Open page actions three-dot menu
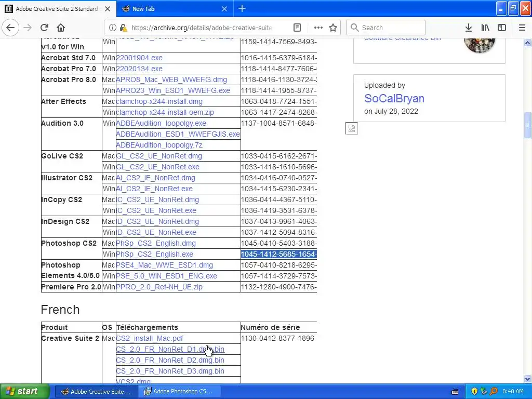Viewport: 532px width, 399px height. [318, 28]
